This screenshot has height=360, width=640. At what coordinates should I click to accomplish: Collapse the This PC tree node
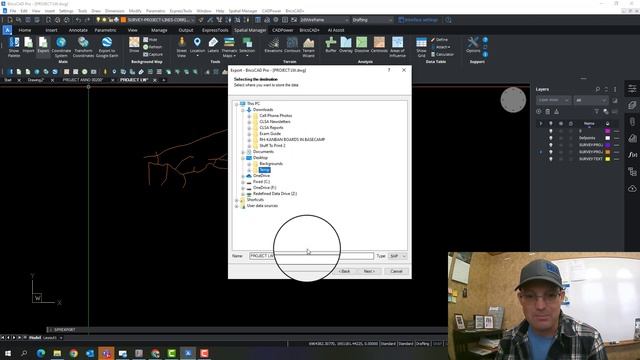[x=237, y=104]
